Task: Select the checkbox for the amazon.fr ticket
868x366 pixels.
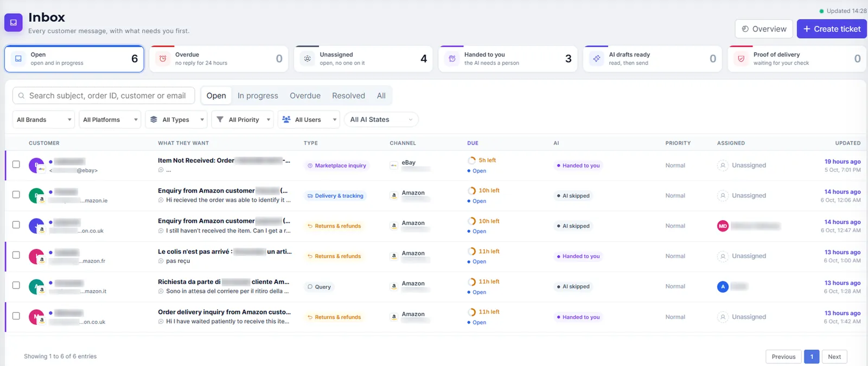Action: pos(16,255)
